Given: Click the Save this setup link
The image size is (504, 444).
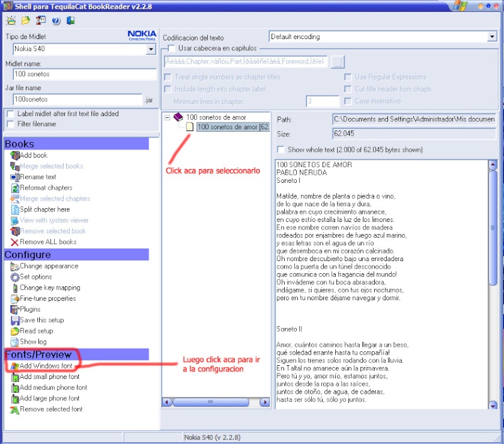Looking at the screenshot, I should pyautogui.click(x=42, y=320).
